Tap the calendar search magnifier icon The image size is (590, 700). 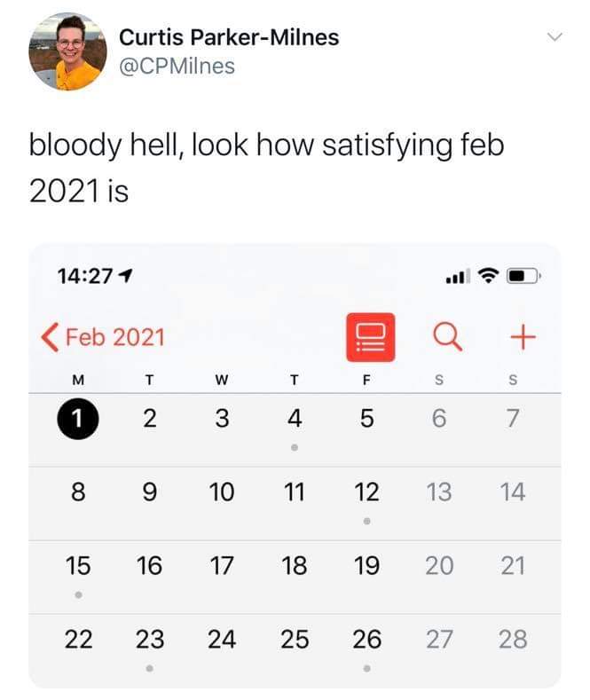tap(444, 336)
